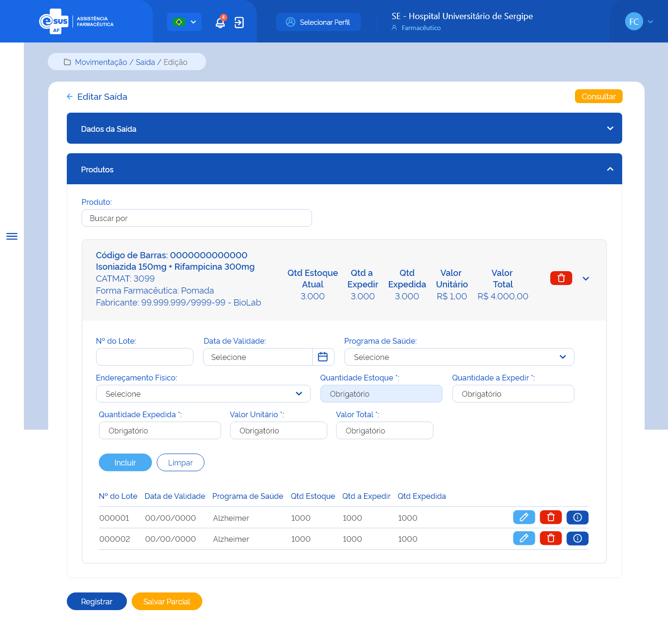The image size is (668, 644).
Task: Click the Salvar Parcial button
Action: 167,602
